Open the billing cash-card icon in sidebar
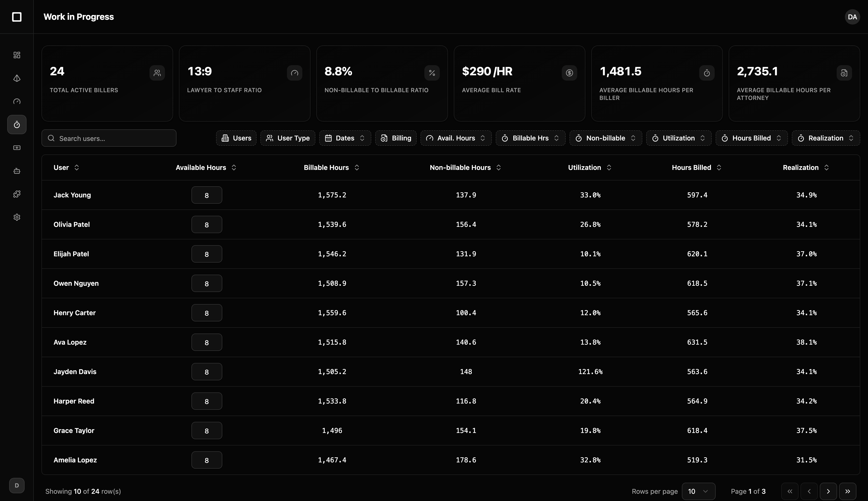The width and height of the screenshot is (868, 501). click(x=16, y=148)
